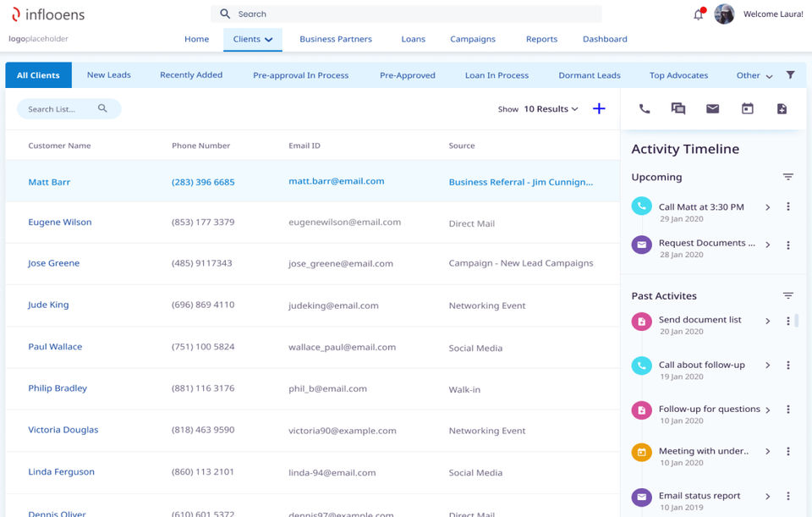Click the blue plus add client icon

(x=599, y=108)
